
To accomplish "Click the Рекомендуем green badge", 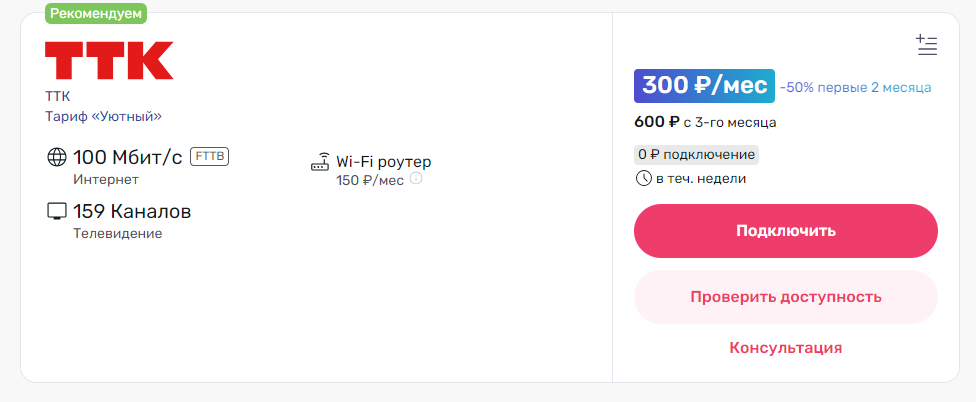I will pos(96,13).
